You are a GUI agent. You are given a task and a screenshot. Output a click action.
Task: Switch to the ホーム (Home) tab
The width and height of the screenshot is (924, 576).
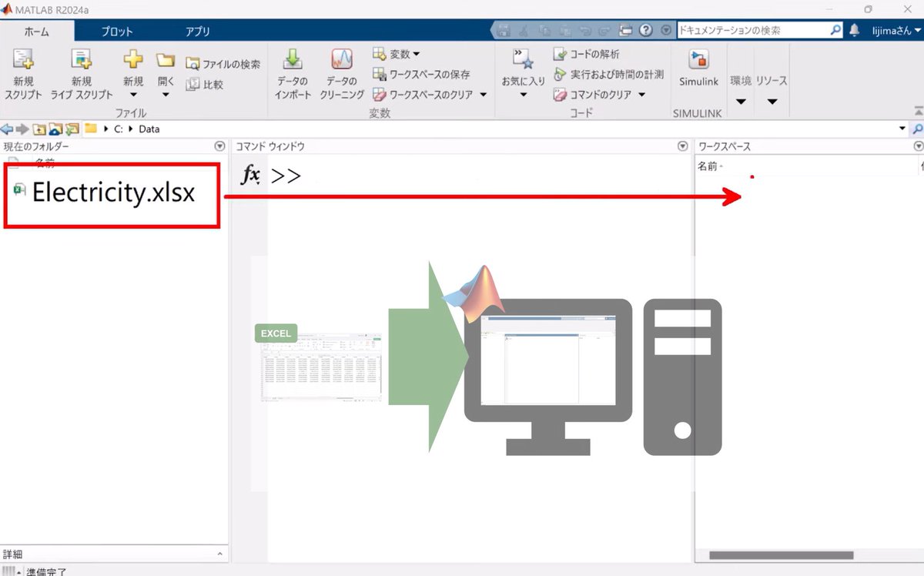pos(37,32)
